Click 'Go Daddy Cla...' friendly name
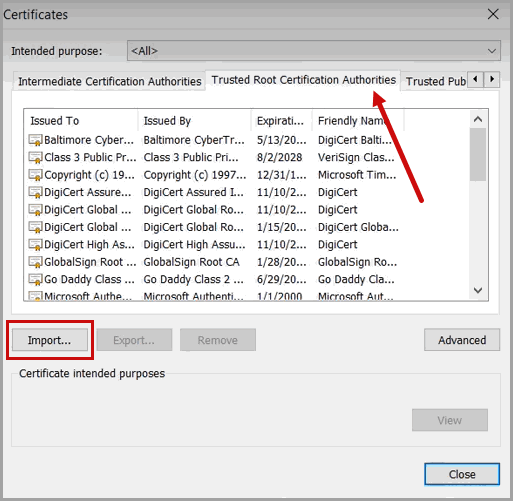Image resolution: width=513 pixels, height=501 pixels. [356, 279]
